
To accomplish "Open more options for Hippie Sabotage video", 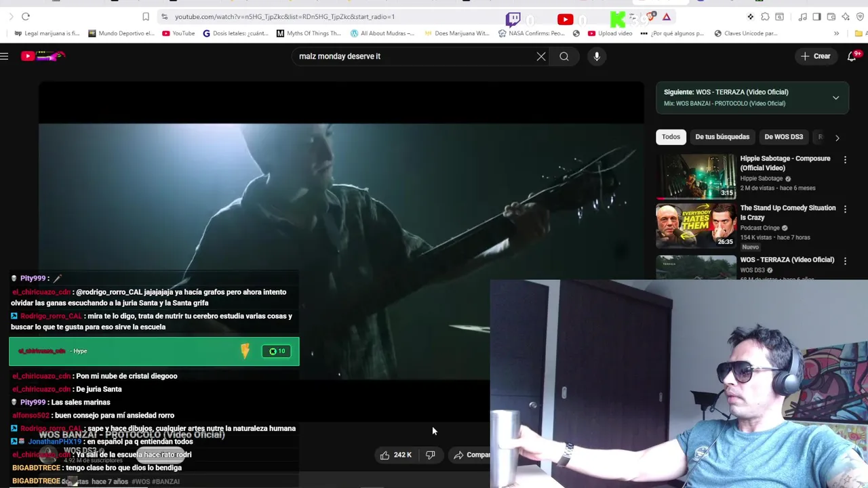I will (845, 160).
